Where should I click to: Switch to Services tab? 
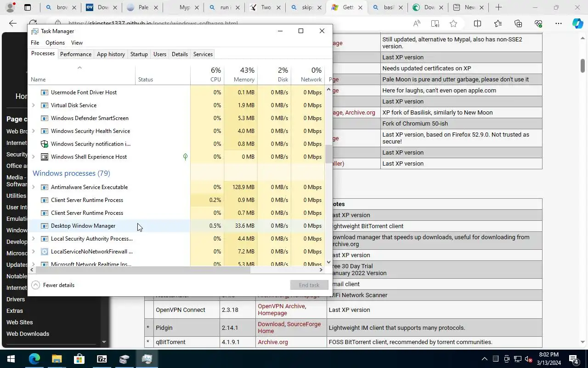[203, 54]
